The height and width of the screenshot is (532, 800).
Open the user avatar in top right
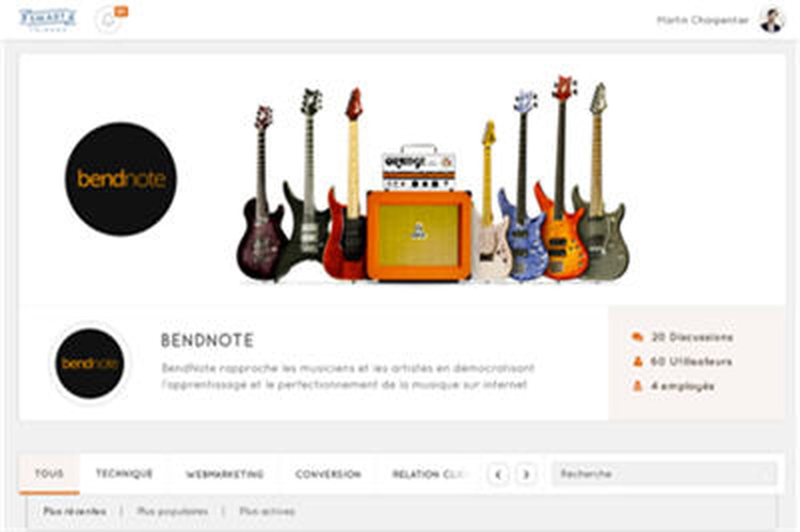772,20
